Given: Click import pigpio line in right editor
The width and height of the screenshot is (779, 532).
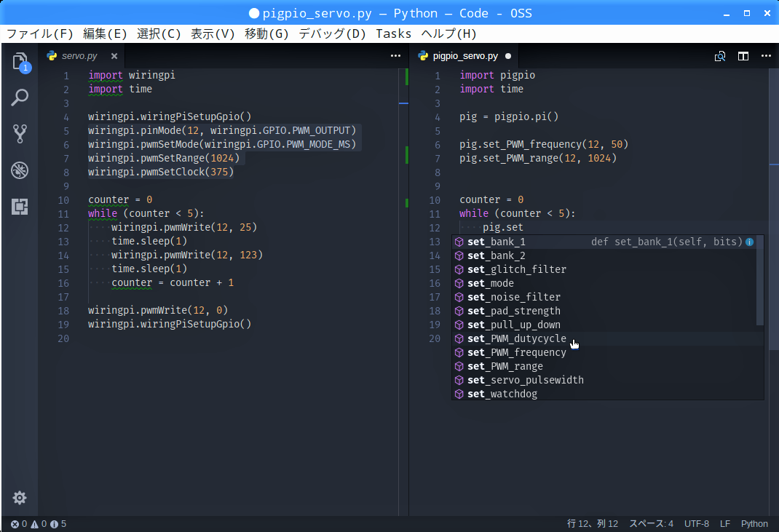Looking at the screenshot, I should pos(497,76).
